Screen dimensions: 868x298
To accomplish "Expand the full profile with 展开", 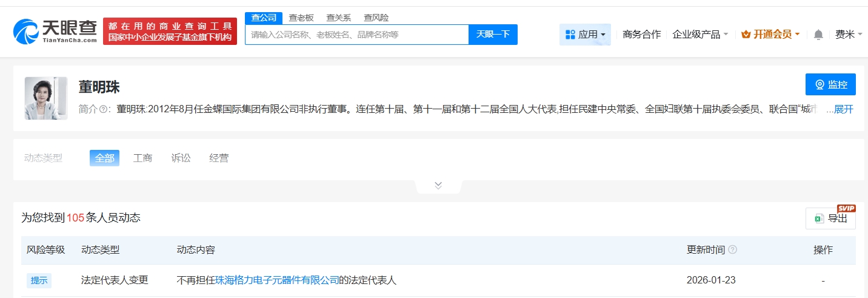I will (843, 109).
